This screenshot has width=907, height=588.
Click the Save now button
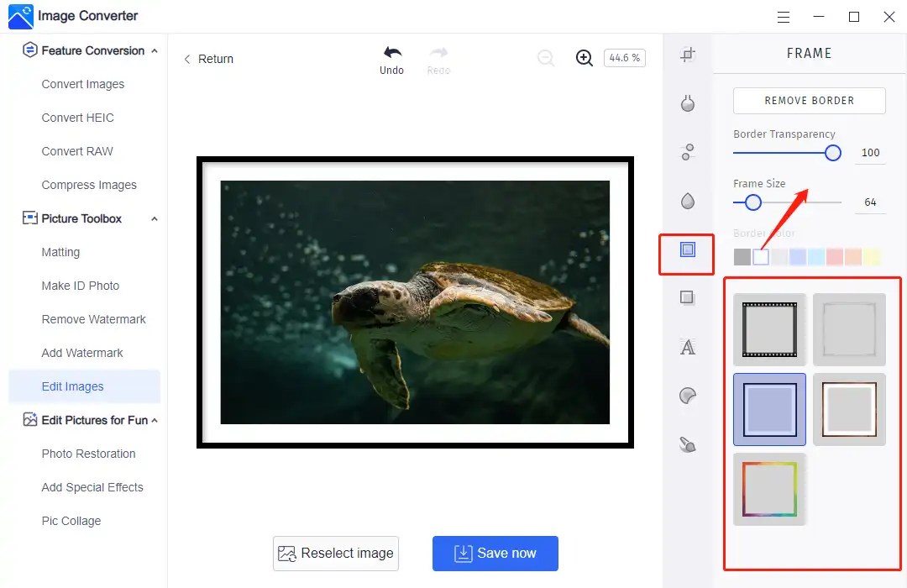pyautogui.click(x=495, y=553)
